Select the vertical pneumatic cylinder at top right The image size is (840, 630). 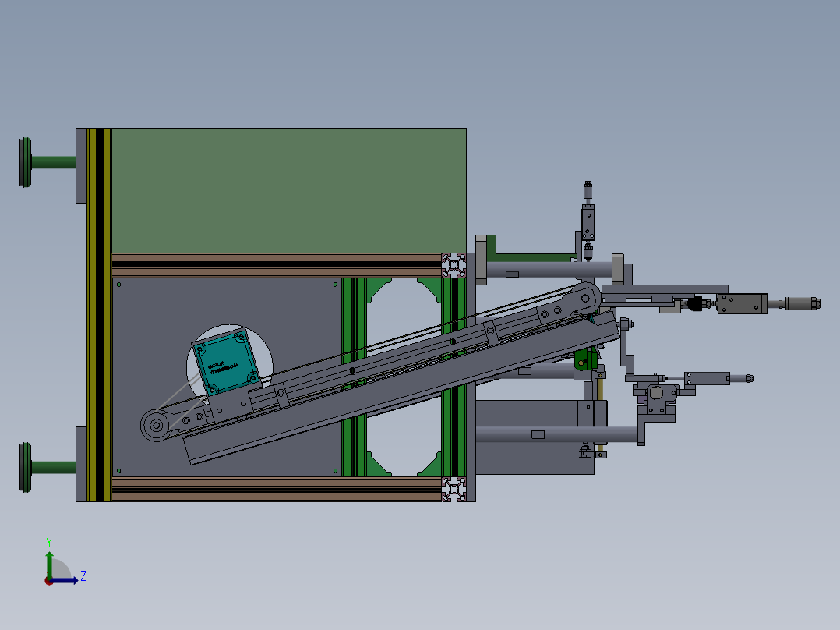[588, 221]
